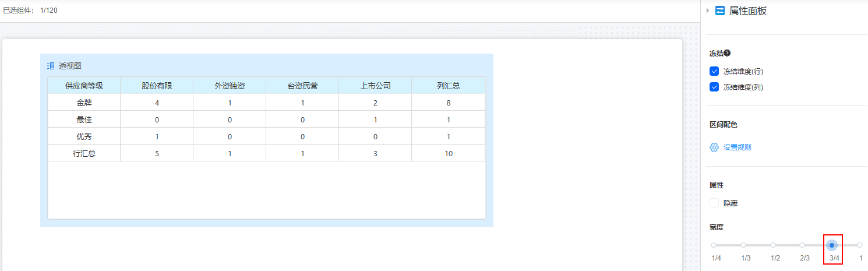Click the 行汇总 股份有限 cell value 5
The image size is (868, 271).
tap(157, 153)
